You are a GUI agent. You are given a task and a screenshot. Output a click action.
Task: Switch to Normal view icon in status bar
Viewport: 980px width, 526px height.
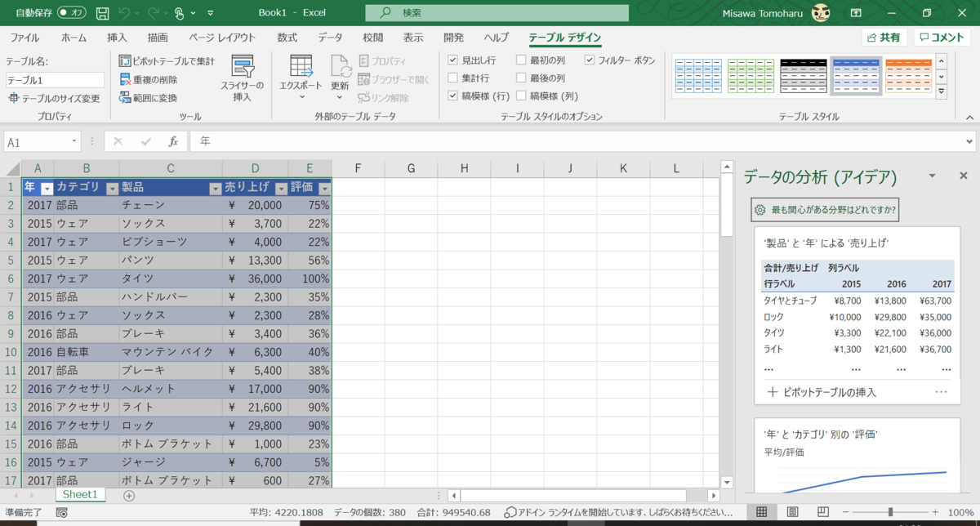pos(761,512)
